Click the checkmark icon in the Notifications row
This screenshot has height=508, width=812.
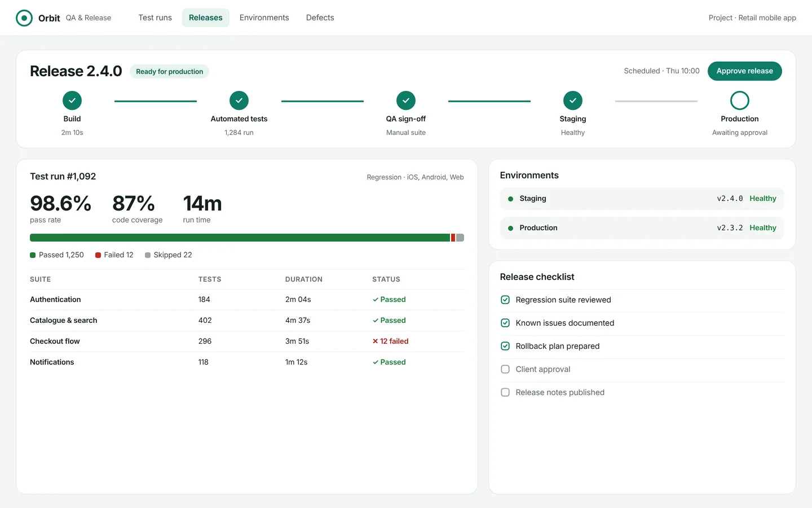coord(375,362)
